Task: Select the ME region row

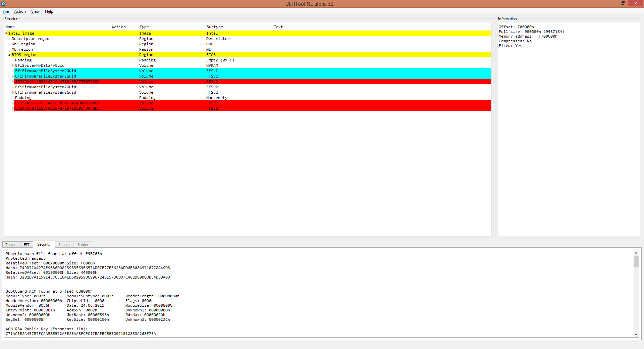Action: pos(247,49)
